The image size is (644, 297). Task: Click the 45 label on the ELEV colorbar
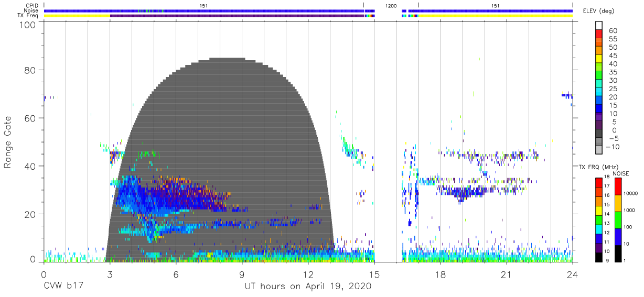[x=613, y=56]
